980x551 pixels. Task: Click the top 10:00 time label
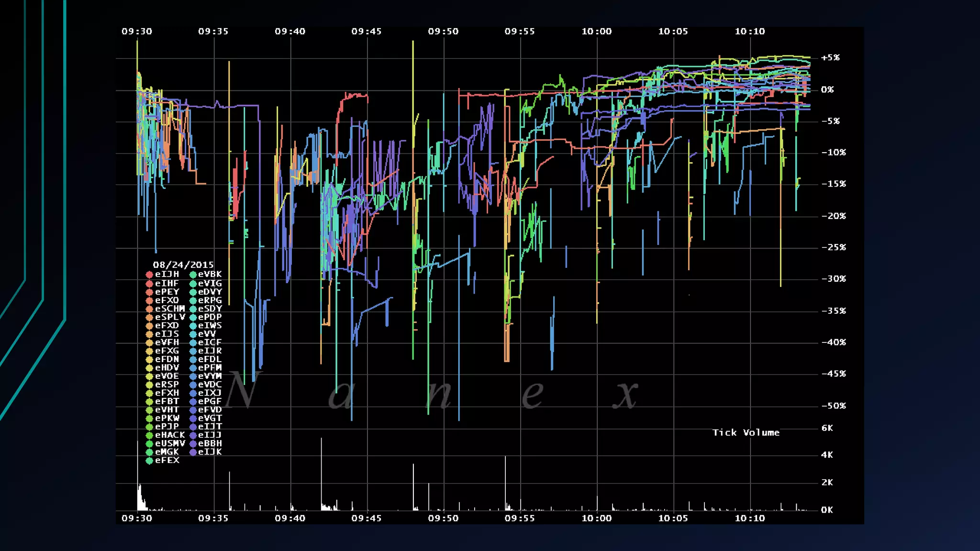(x=596, y=31)
